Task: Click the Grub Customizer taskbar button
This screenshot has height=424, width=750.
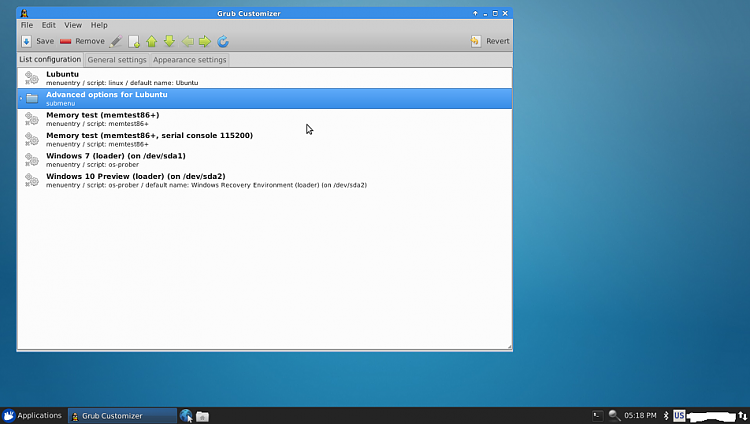Action: tap(122, 416)
